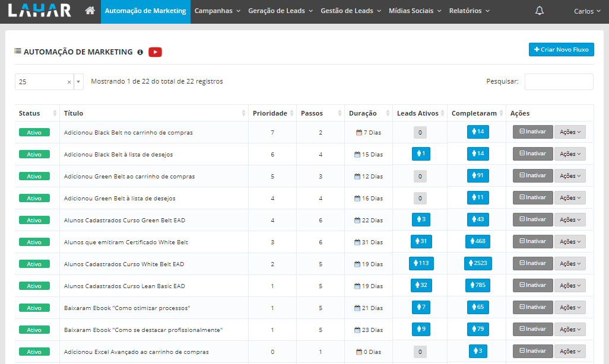
Task: Open Ações dropdown for Lean Basic EAD
Action: click(x=570, y=285)
